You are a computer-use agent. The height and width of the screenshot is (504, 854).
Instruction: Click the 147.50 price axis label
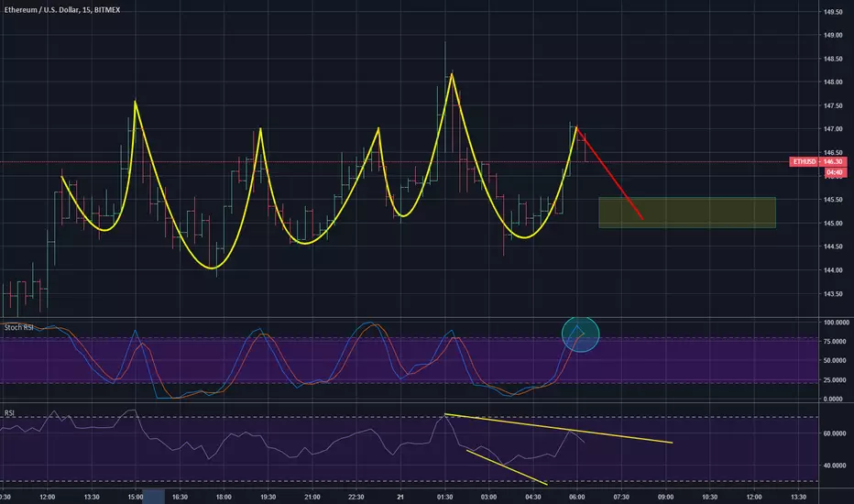pos(833,105)
